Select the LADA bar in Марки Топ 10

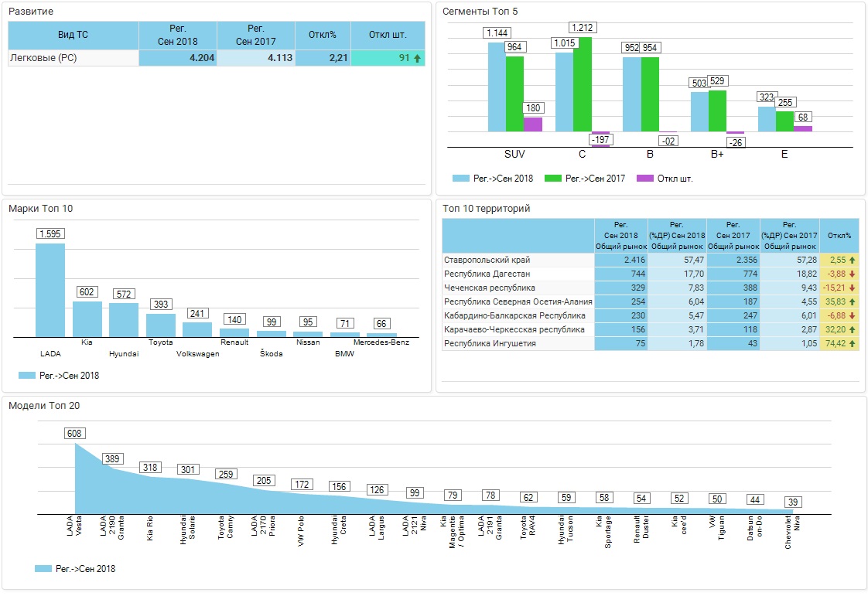coord(50,290)
